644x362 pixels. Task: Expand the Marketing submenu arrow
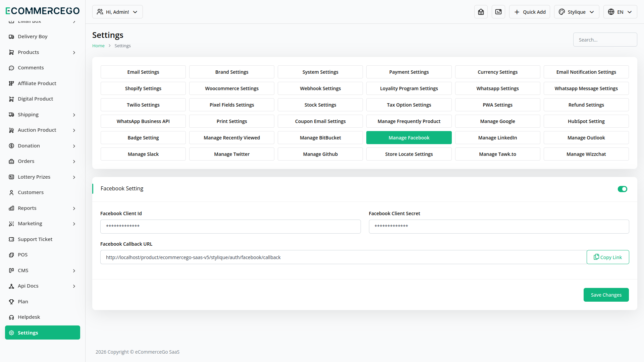[x=74, y=224]
